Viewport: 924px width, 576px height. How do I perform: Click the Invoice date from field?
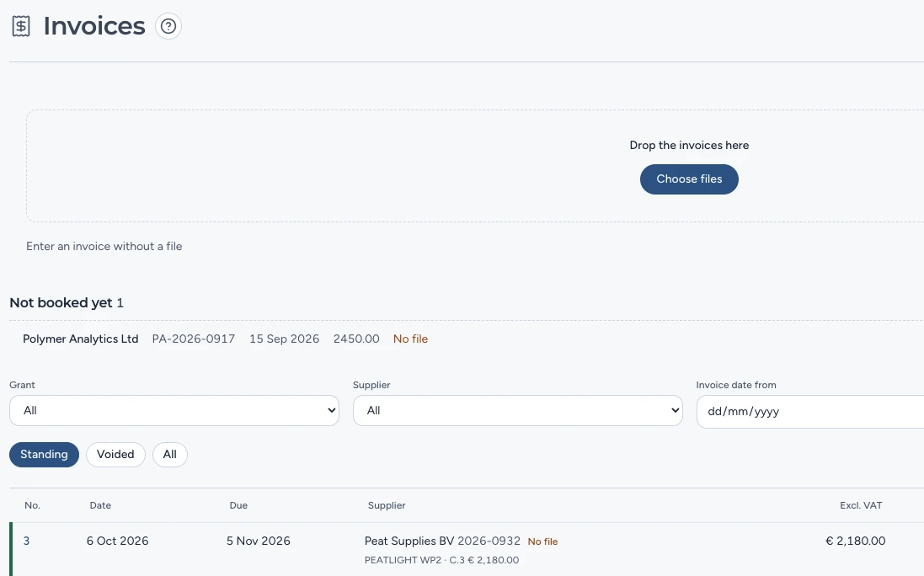[x=809, y=411]
